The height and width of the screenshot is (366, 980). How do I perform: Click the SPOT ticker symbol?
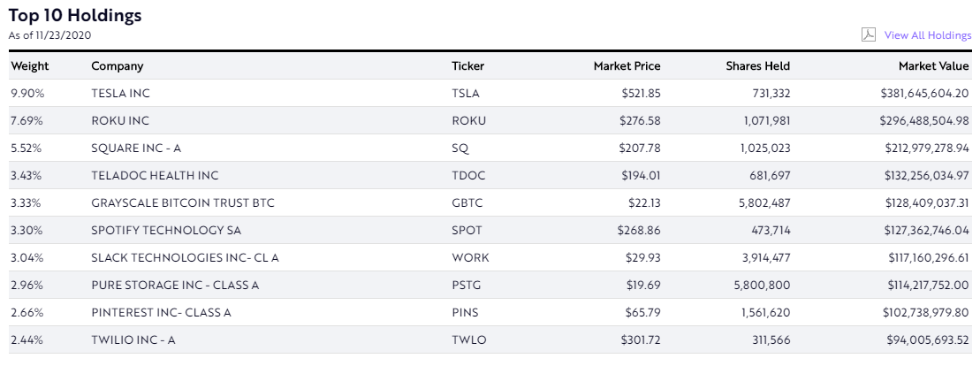(467, 231)
